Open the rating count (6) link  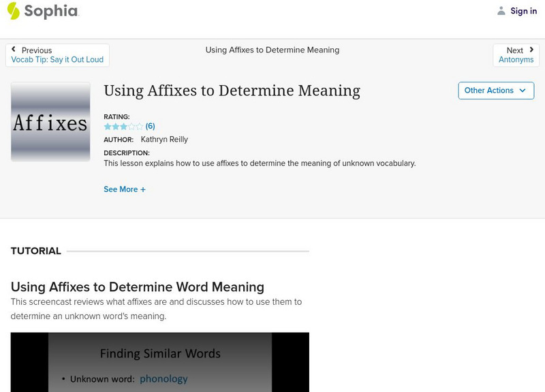click(151, 127)
